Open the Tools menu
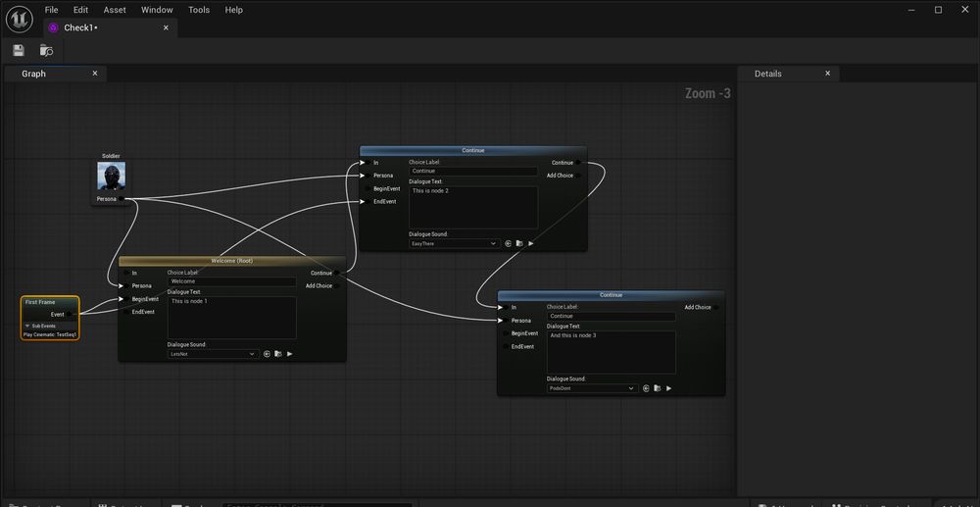This screenshot has width=980, height=507. pyautogui.click(x=199, y=10)
